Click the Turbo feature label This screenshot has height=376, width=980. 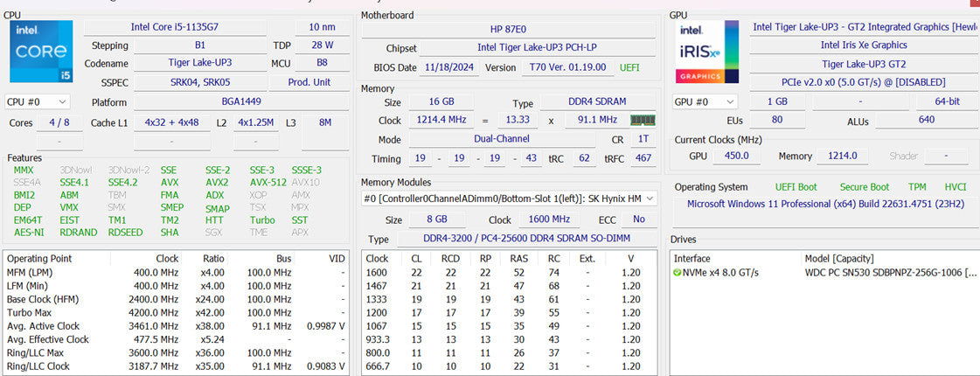[x=262, y=220]
